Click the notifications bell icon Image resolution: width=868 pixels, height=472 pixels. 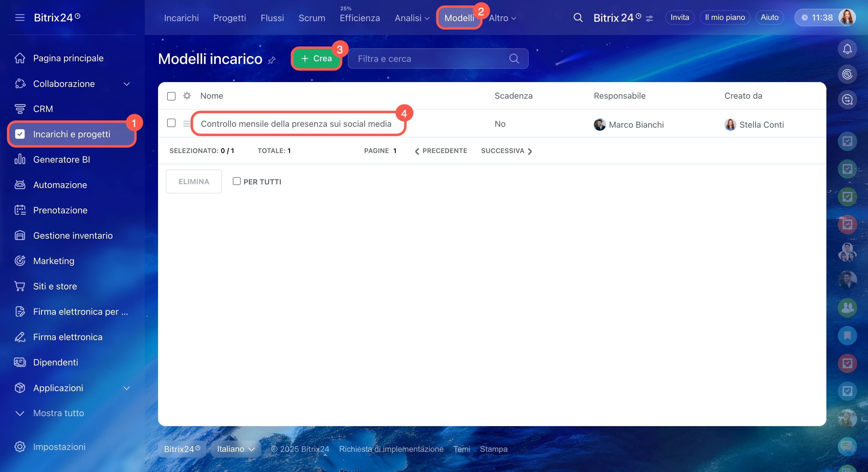pyautogui.click(x=847, y=49)
